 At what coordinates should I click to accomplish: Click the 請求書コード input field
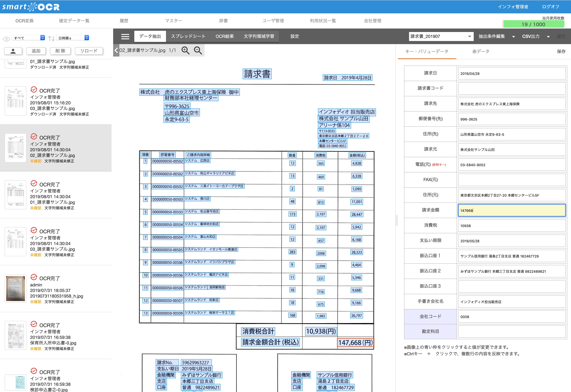point(511,88)
